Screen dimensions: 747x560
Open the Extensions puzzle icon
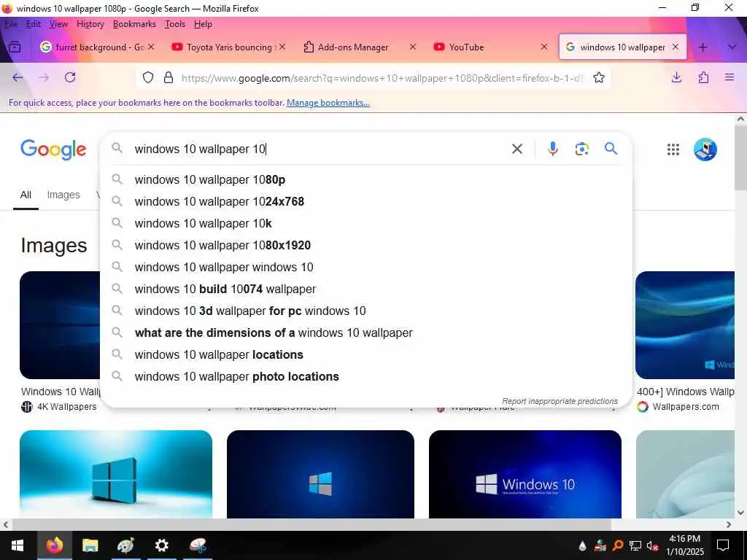click(703, 77)
